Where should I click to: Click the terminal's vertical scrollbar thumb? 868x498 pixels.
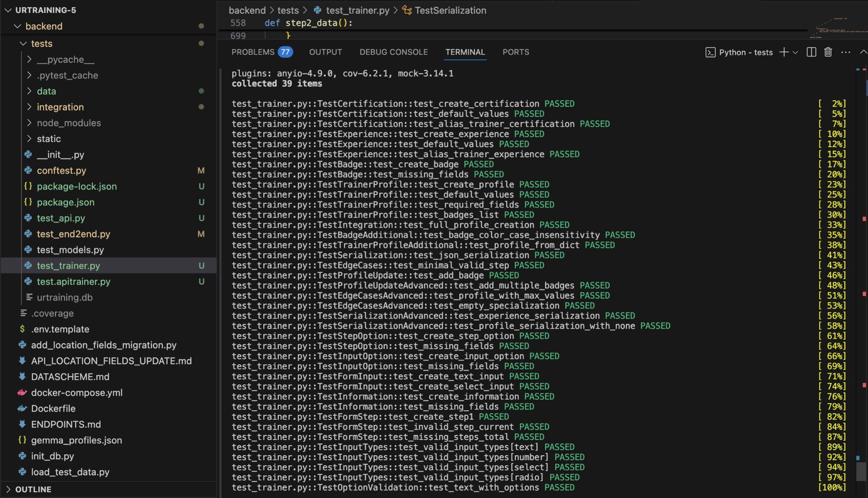[861, 471]
